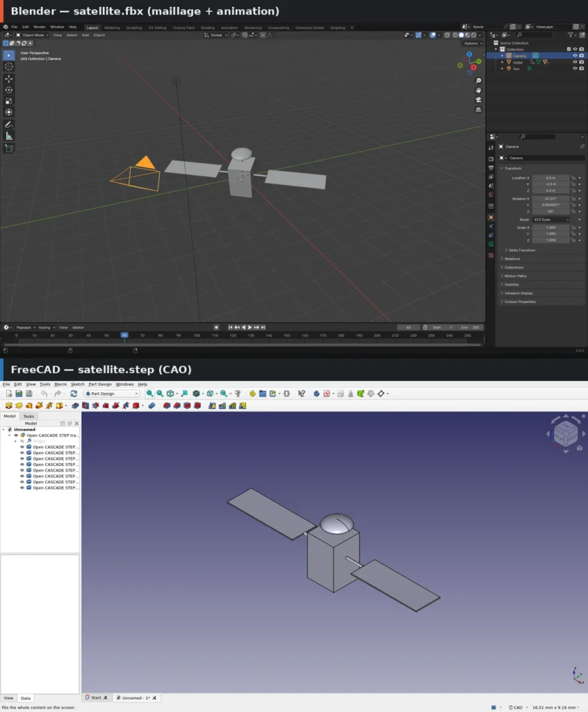The image size is (588, 712).
Task: Click the pan hand icon in Blender viewport
Action: coord(478,90)
